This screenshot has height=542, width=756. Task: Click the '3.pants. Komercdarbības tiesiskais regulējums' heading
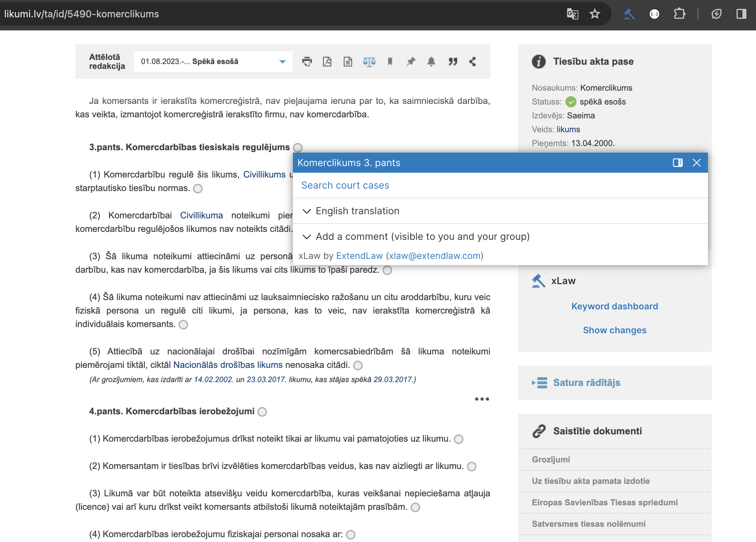click(189, 147)
